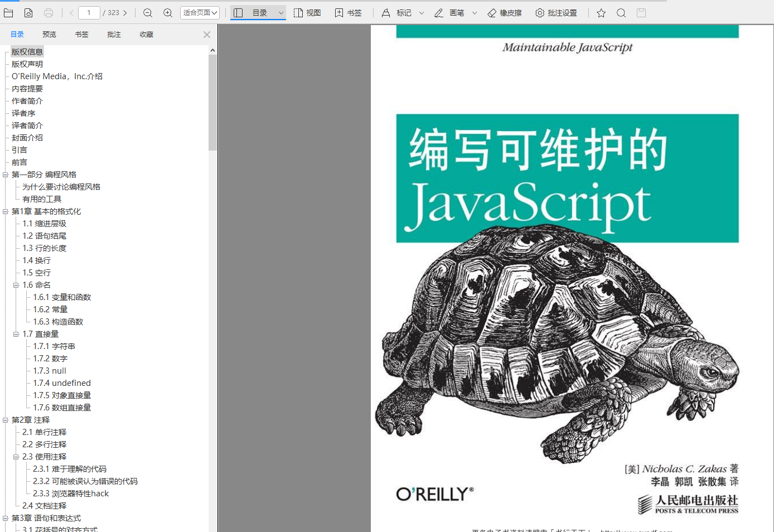Collapse the 1.7 直接量 tree node
This screenshot has width=774, height=532.
16,334
